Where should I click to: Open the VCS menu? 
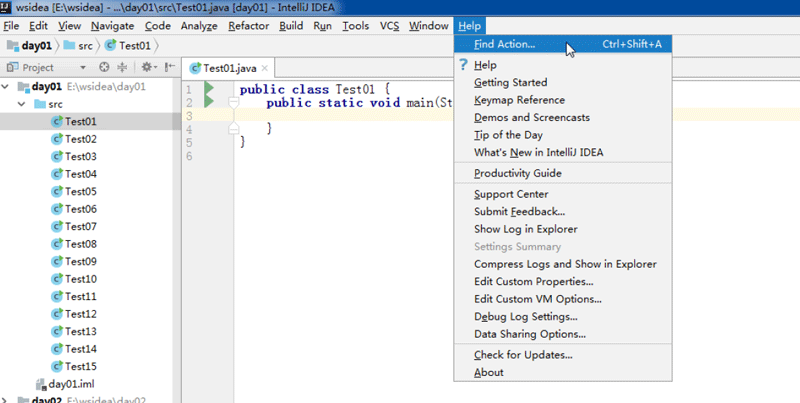pos(389,26)
